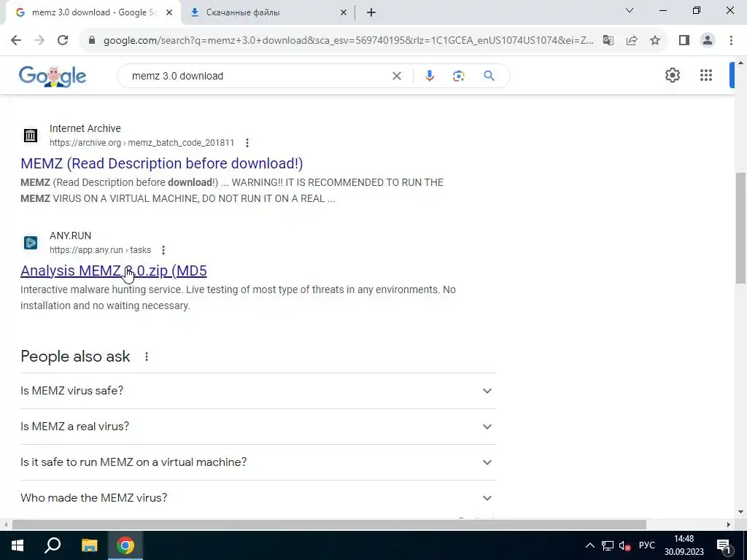The height and width of the screenshot is (560, 747).
Task: Expand "Who made the MEMZ virus?" question
Action: (258, 498)
